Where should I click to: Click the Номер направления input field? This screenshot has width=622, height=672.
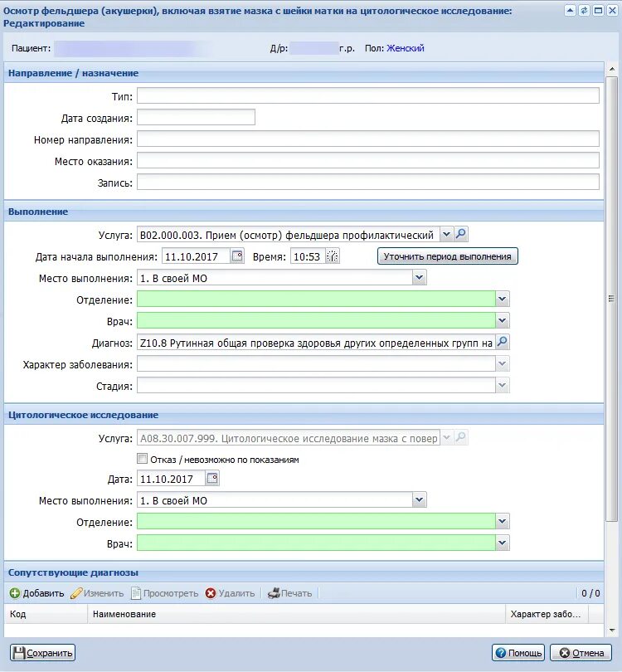tap(368, 139)
